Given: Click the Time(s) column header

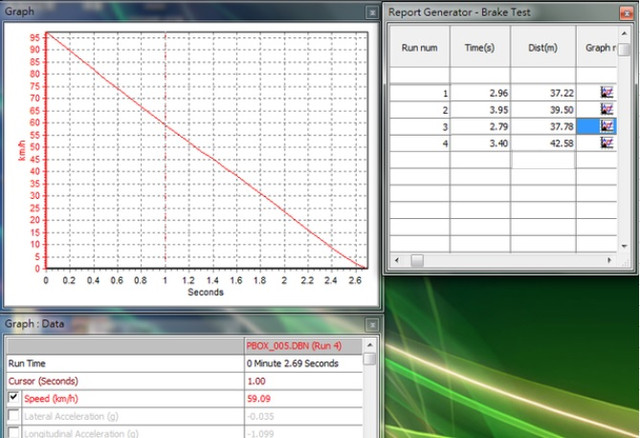Looking at the screenshot, I should tap(480, 47).
